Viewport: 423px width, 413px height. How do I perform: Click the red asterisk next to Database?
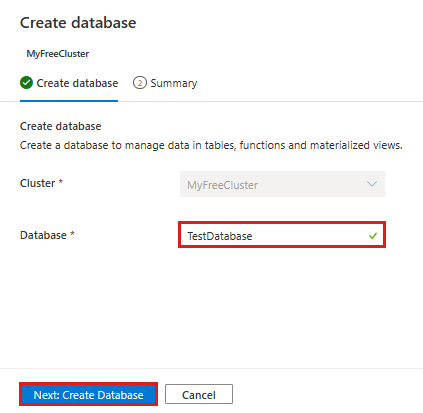click(72, 234)
